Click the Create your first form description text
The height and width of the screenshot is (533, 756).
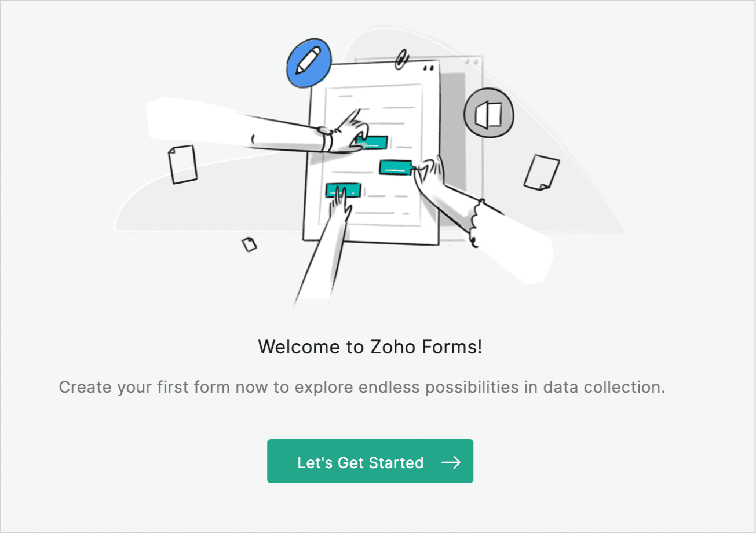tap(362, 387)
